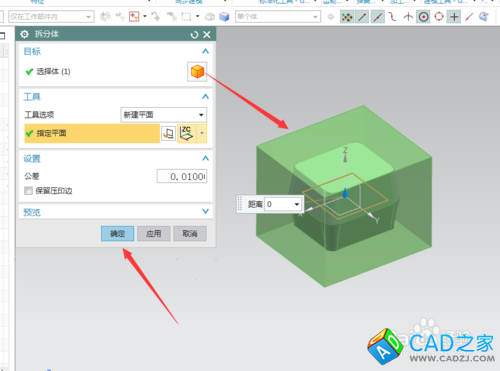
Task: Toggle the arc center snap icon
Action: pyautogui.click(x=424, y=17)
